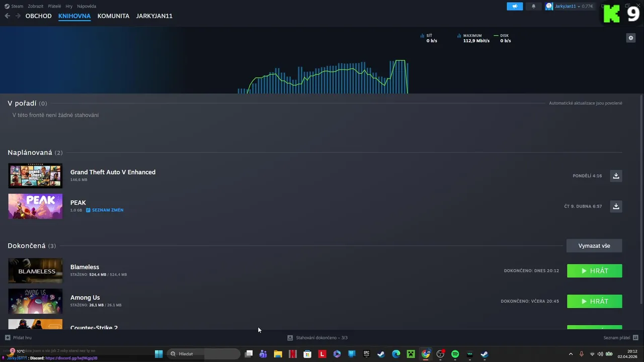The width and height of the screenshot is (644, 362).
Task: Click the Přidat hru plus icon
Action: (8, 338)
